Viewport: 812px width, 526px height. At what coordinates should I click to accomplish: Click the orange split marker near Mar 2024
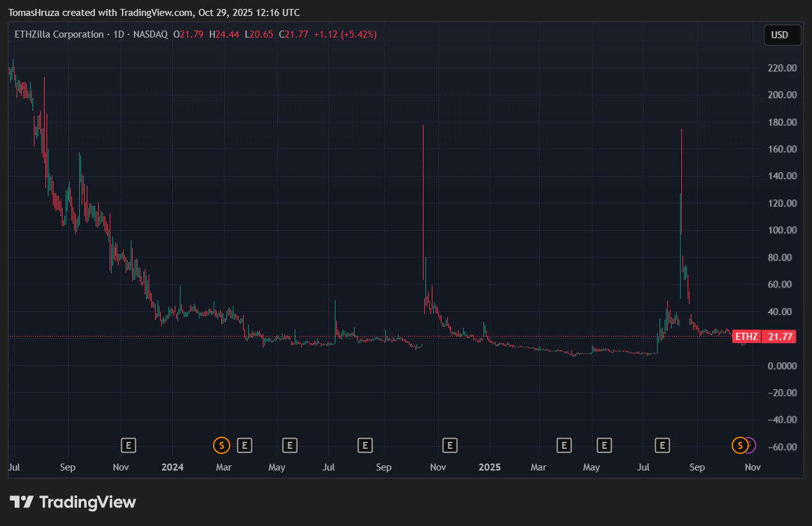[221, 445]
